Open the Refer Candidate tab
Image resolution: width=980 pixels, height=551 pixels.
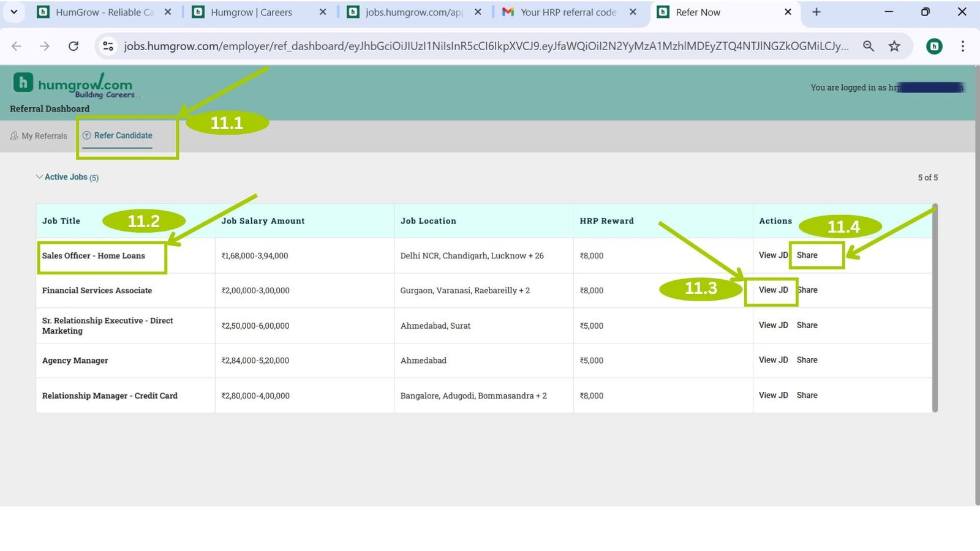[x=118, y=136]
